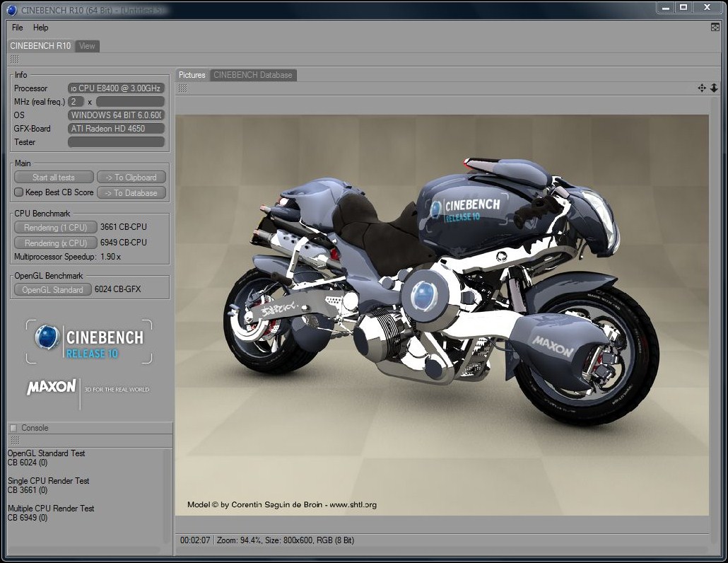The width and height of the screenshot is (728, 563).
Task: Click 'OpenGL Standard Test' console line
Action: point(46,453)
